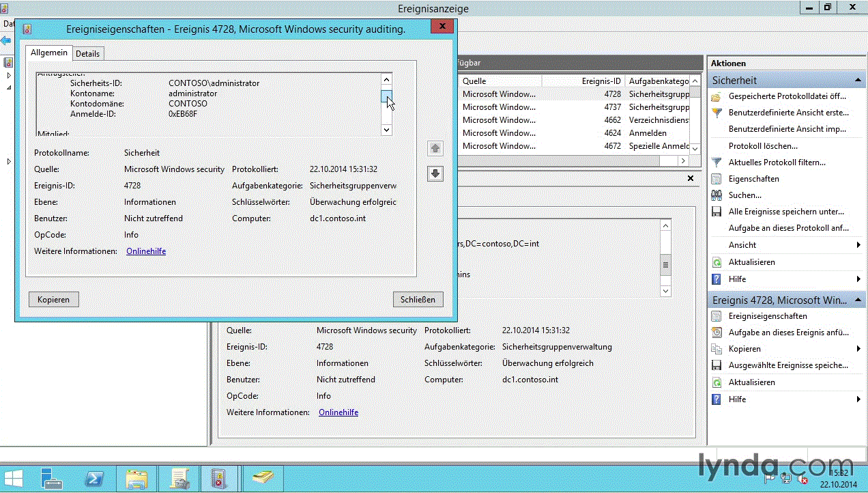Click the scroll-and-toolbox icon in the taskbar
Viewport: 868px width, 493px height.
tap(178, 479)
